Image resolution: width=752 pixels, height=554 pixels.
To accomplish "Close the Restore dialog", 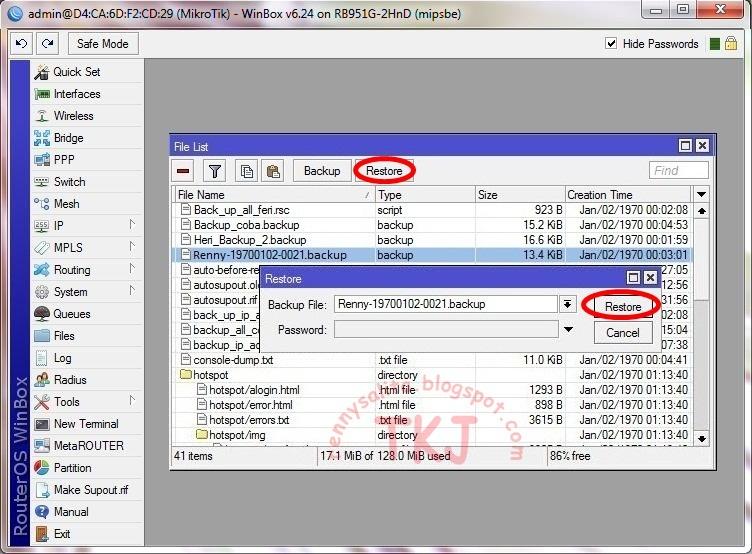I will click(x=650, y=278).
